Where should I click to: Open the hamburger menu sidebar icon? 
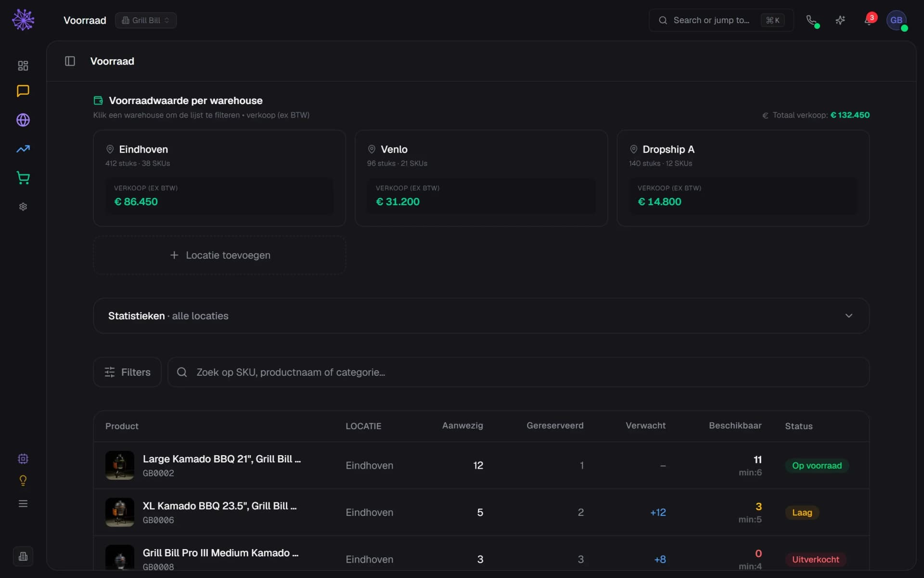pos(23,504)
